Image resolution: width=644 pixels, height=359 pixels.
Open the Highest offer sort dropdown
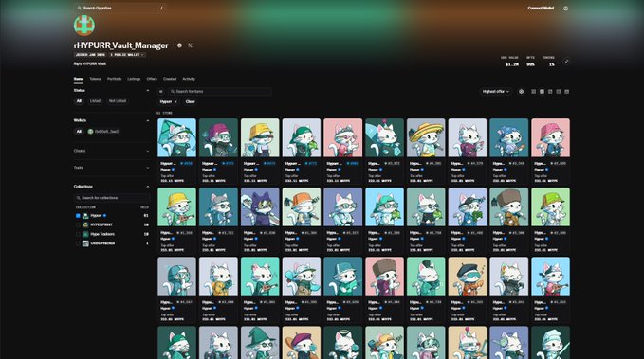click(496, 92)
